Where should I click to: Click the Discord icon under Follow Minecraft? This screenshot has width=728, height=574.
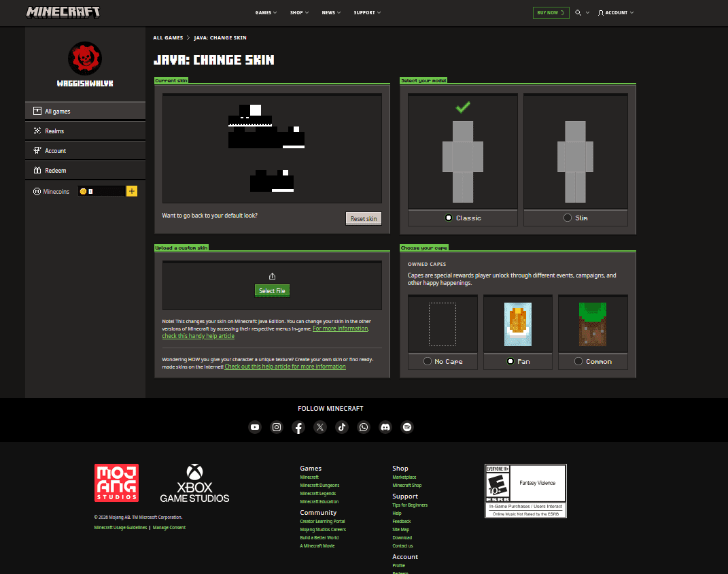pyautogui.click(x=385, y=427)
